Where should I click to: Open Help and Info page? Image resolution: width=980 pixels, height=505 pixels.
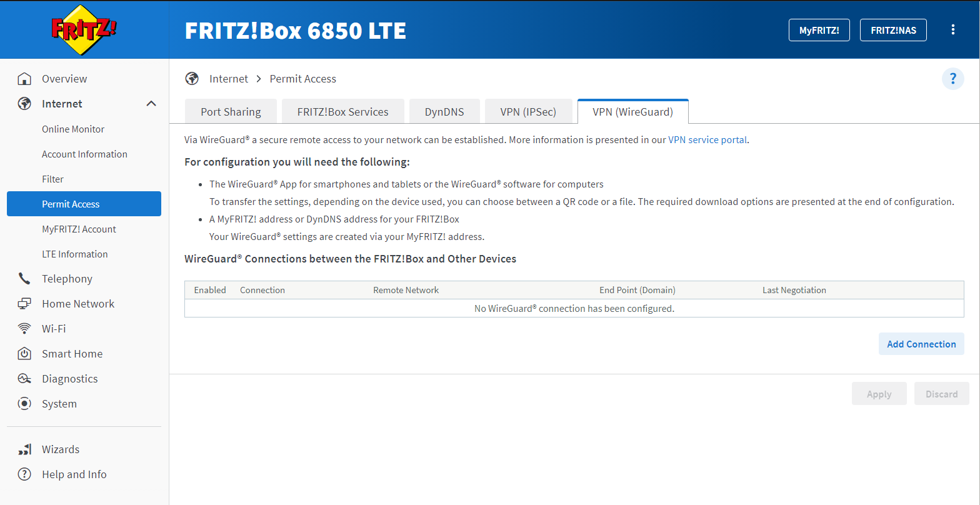pyautogui.click(x=74, y=474)
